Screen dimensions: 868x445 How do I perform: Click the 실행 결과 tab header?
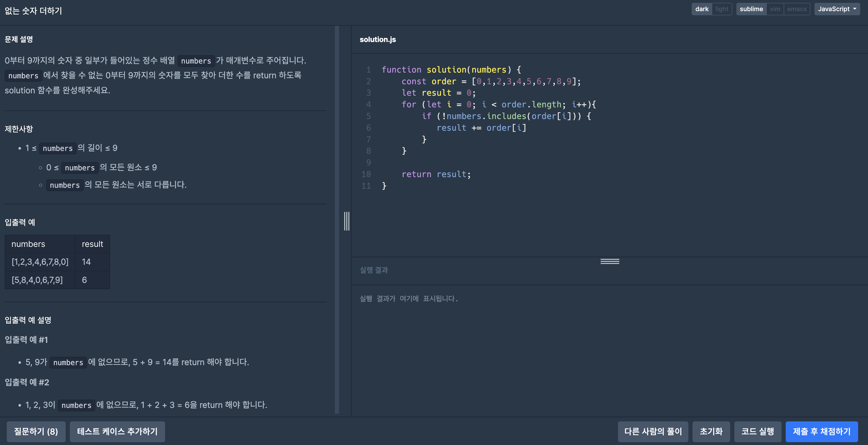click(x=374, y=270)
